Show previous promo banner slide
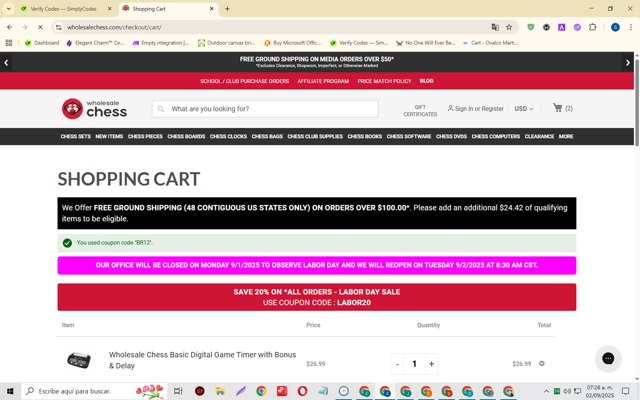The width and height of the screenshot is (640, 400). (x=6, y=62)
